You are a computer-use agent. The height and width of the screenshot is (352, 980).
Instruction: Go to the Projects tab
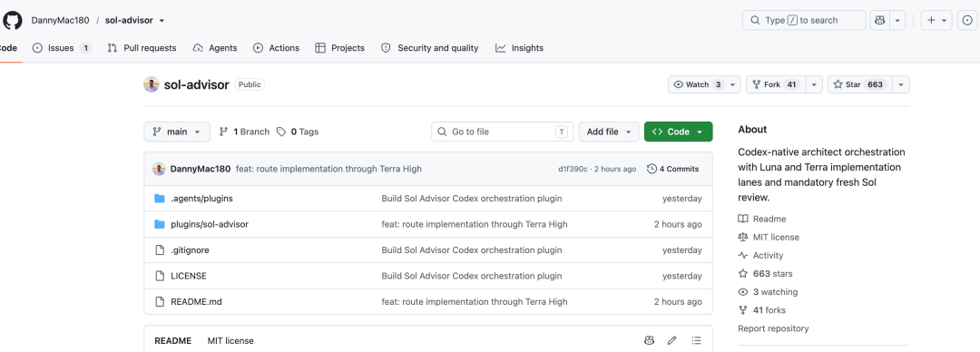[x=340, y=48]
